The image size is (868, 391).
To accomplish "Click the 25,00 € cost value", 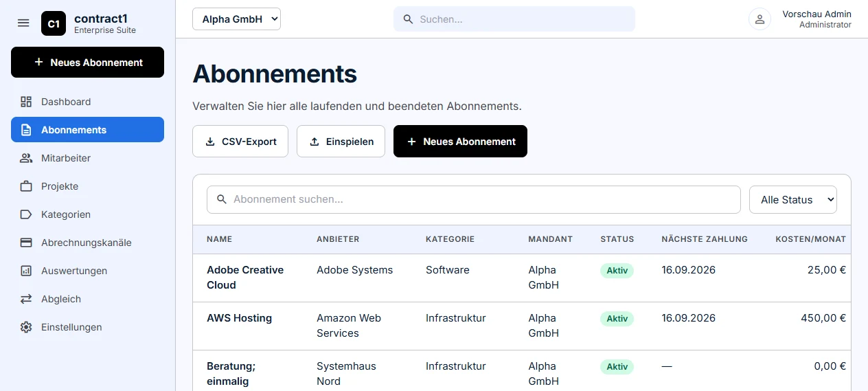I will click(x=827, y=270).
